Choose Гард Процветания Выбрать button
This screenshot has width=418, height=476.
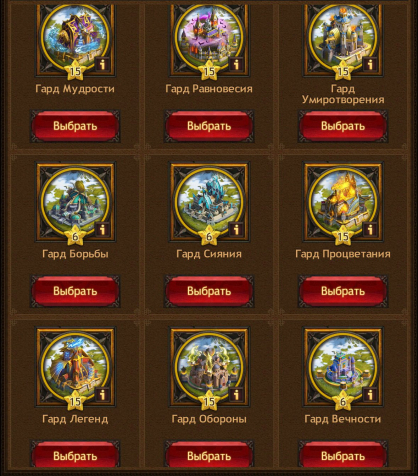[x=343, y=291]
